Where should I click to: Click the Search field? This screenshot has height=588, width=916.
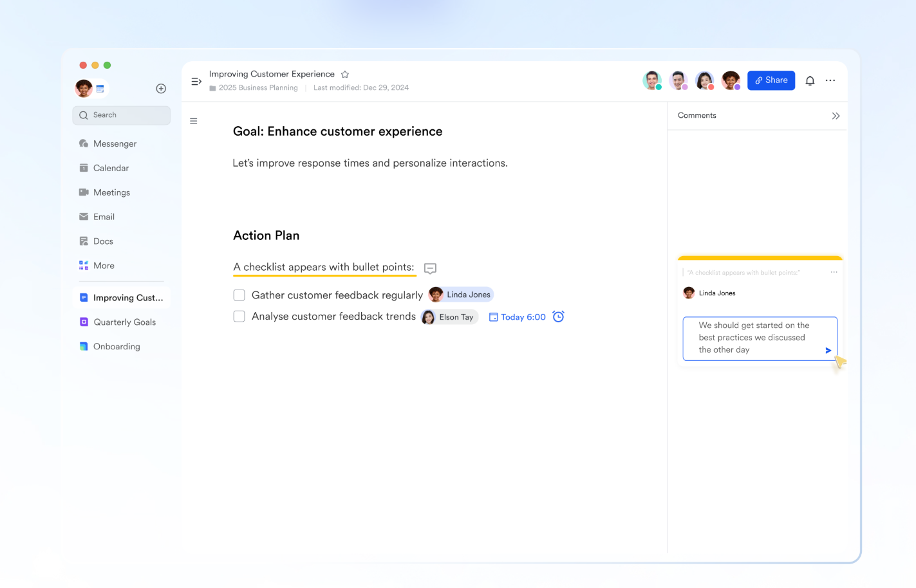tap(122, 115)
